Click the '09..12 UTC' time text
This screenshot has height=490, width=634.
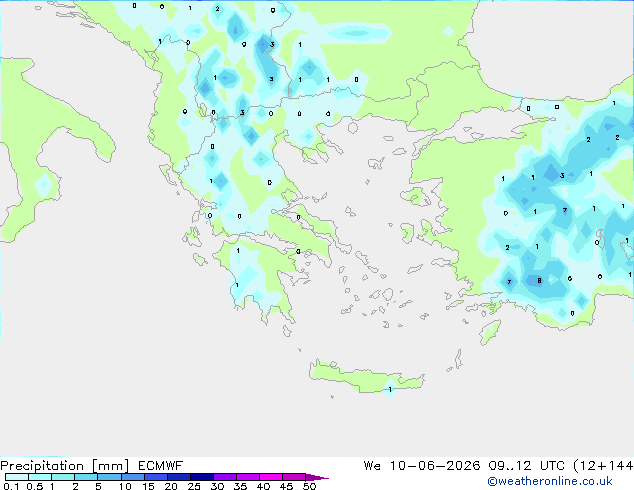[x=526, y=466]
